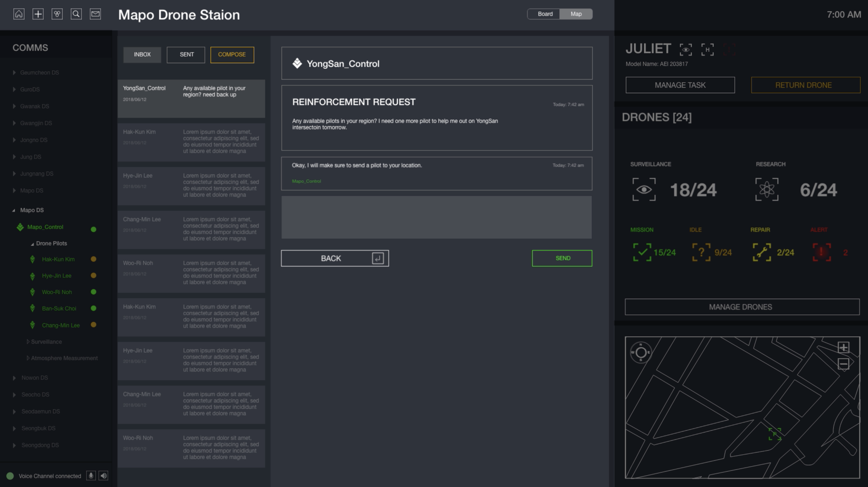The height and width of the screenshot is (487, 868).
Task: Click the Add (plus) icon at the top
Action: click(38, 14)
